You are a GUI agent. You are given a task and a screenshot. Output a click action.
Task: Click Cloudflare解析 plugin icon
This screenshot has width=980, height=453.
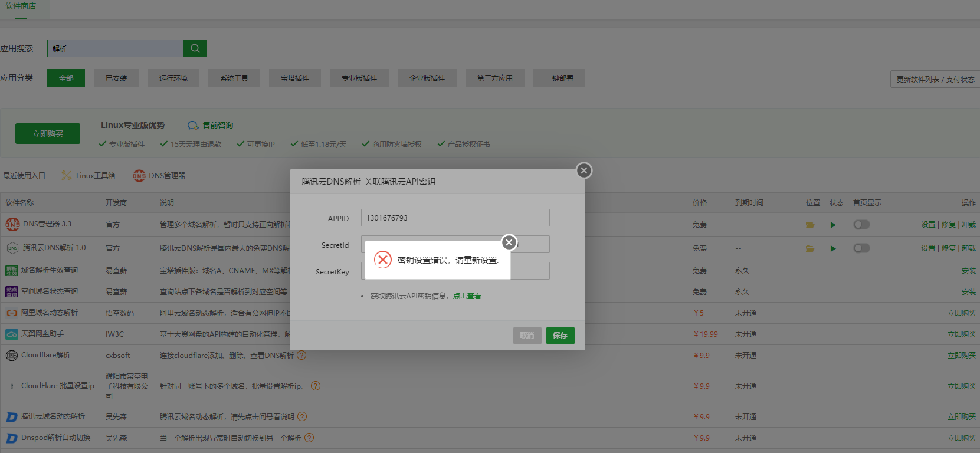12,356
